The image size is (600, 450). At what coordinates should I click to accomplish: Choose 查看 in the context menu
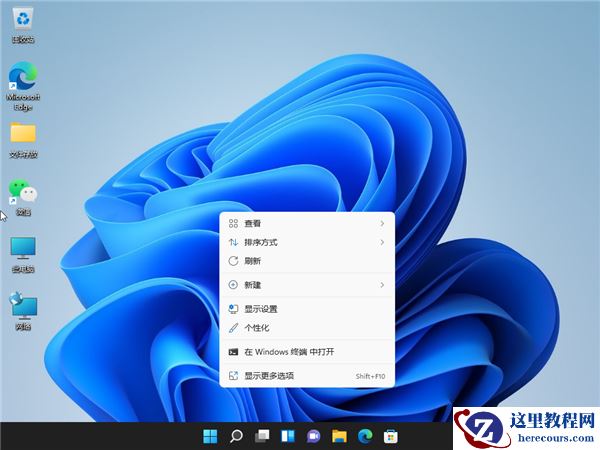pos(307,223)
